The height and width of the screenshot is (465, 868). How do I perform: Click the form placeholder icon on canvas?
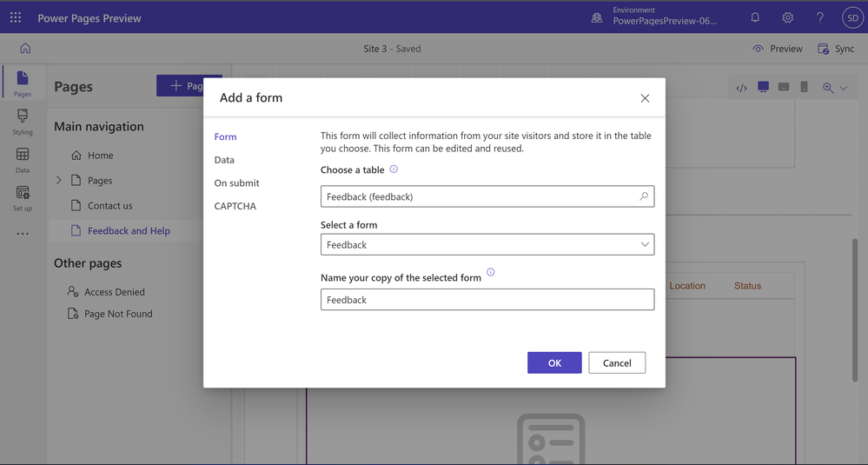click(551, 440)
